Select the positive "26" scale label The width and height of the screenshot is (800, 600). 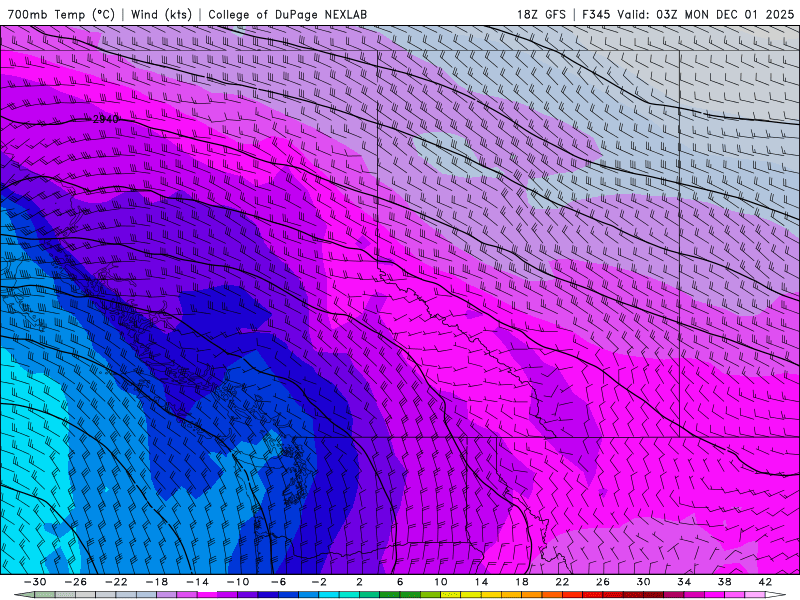(x=603, y=582)
